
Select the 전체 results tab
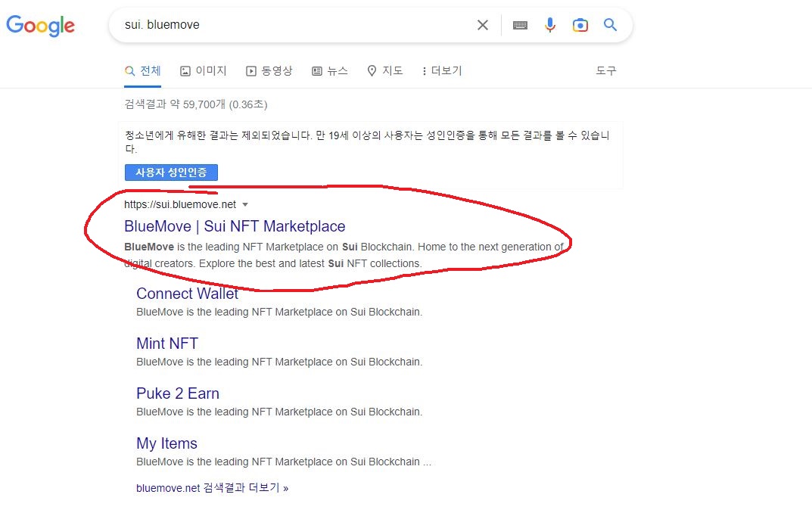[143, 71]
